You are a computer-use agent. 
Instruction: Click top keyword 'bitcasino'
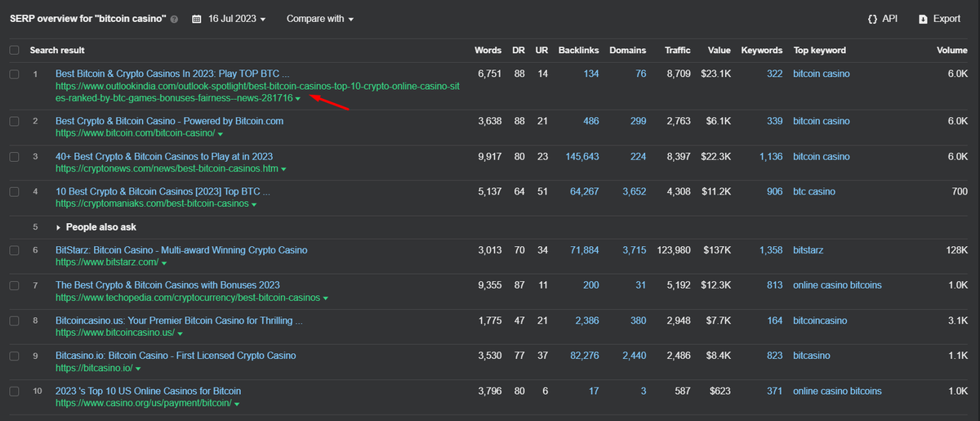click(x=812, y=356)
